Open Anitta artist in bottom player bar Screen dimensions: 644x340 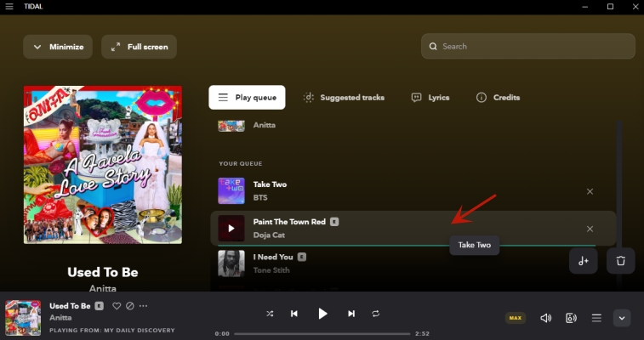click(60, 318)
